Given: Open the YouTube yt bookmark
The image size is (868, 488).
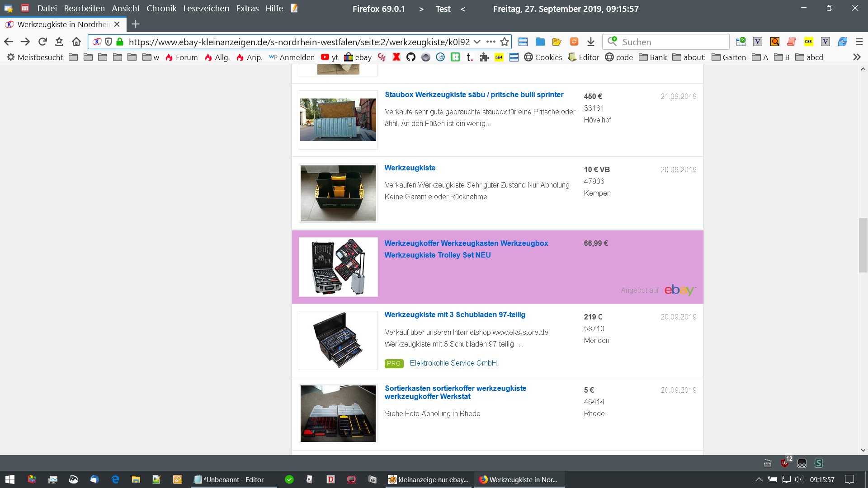Looking at the screenshot, I should [x=330, y=57].
